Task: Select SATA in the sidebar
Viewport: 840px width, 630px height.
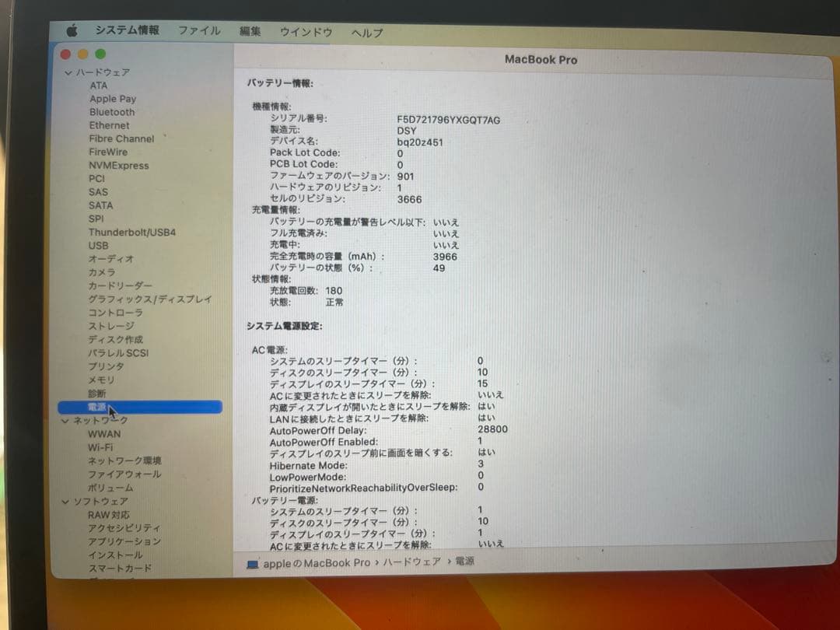Action: (x=100, y=205)
